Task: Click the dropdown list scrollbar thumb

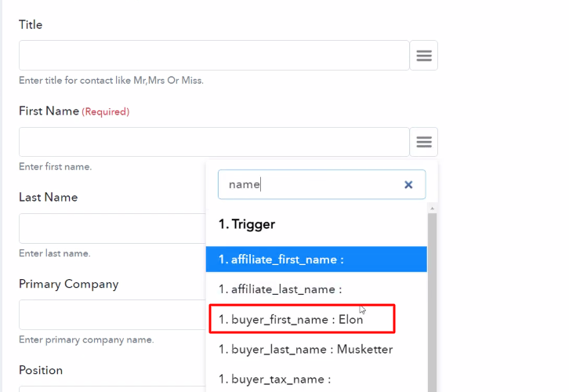Action: 432,303
